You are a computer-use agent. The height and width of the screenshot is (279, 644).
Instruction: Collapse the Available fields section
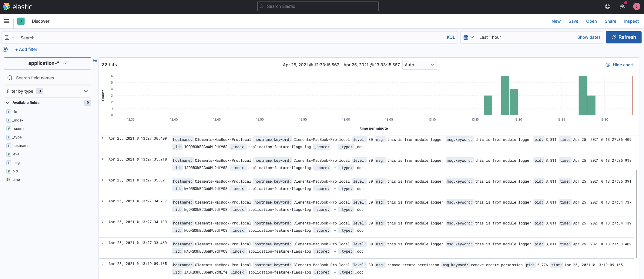coord(8,103)
